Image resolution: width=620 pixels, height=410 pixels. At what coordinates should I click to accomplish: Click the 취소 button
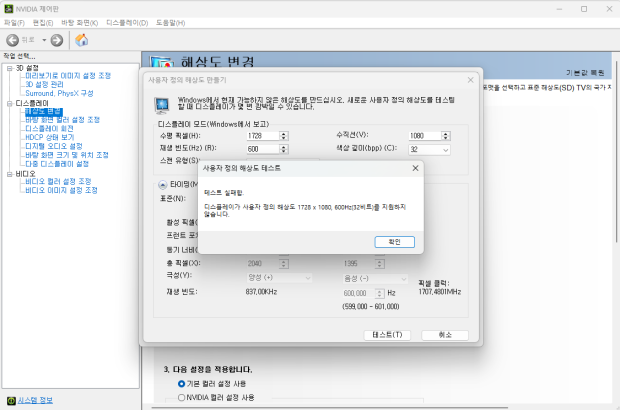(445, 335)
